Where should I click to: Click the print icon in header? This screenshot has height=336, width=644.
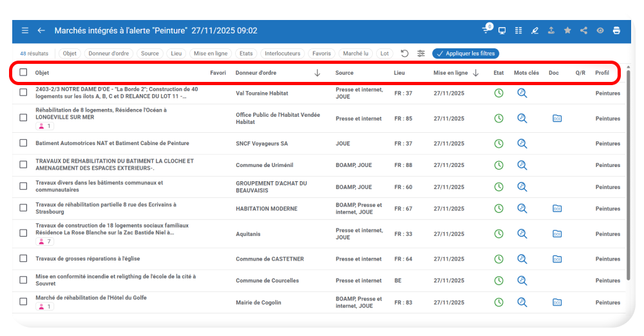click(616, 30)
